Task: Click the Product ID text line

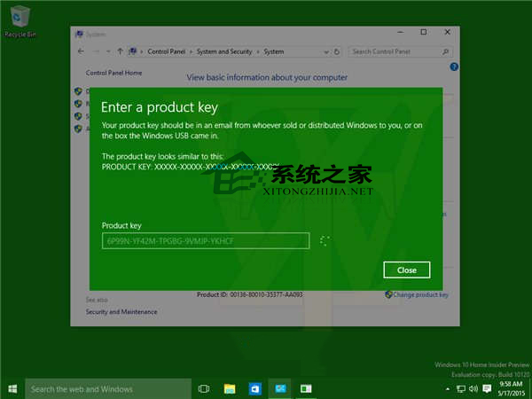Action: [250, 294]
